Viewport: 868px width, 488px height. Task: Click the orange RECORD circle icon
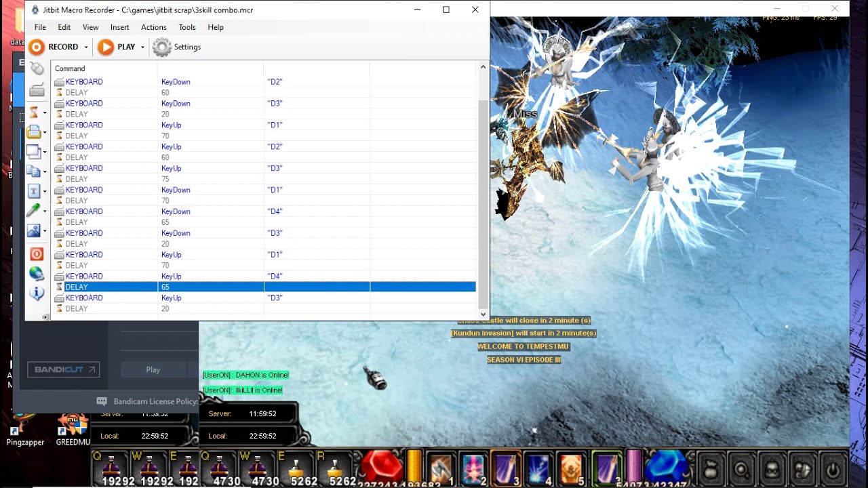(x=37, y=47)
